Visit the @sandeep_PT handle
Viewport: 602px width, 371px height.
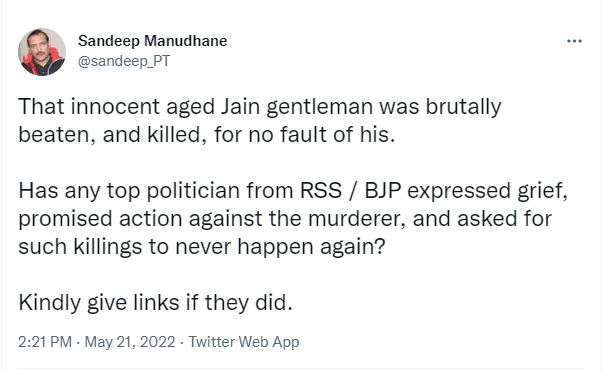tap(124, 61)
